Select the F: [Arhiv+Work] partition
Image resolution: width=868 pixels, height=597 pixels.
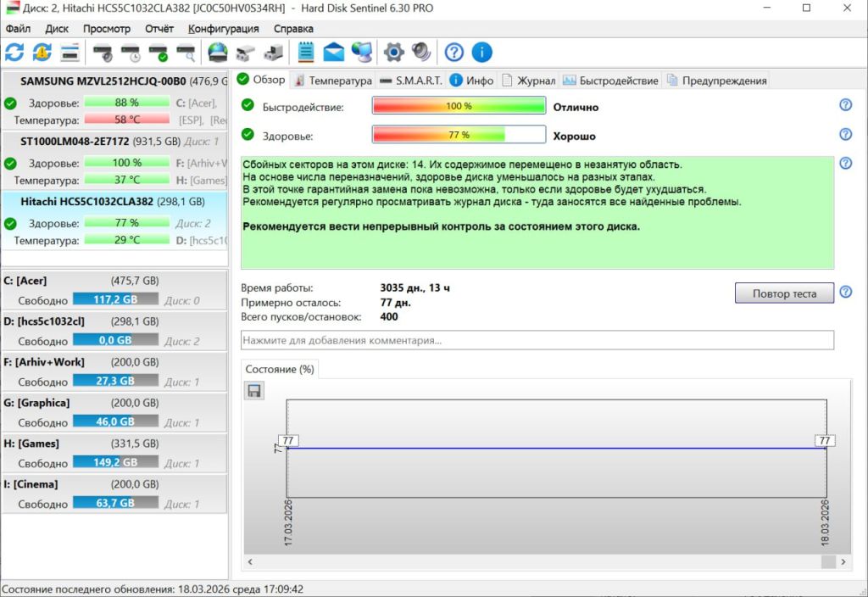[114, 371]
